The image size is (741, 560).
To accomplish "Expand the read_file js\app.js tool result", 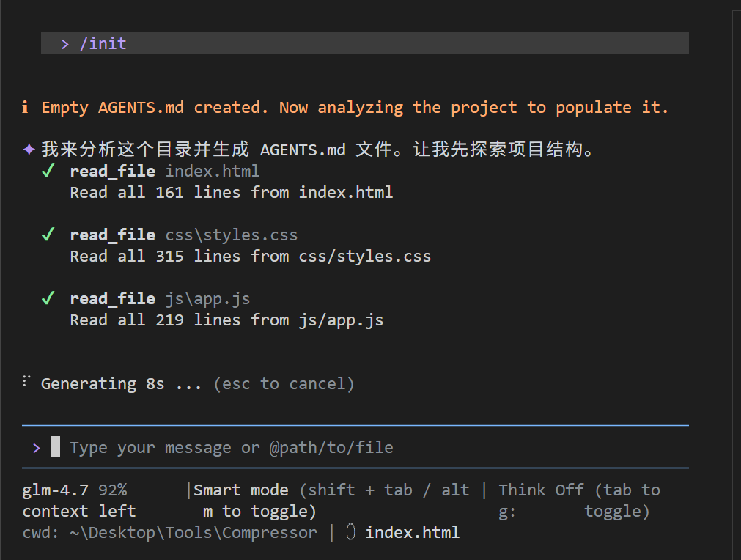I will [160, 299].
